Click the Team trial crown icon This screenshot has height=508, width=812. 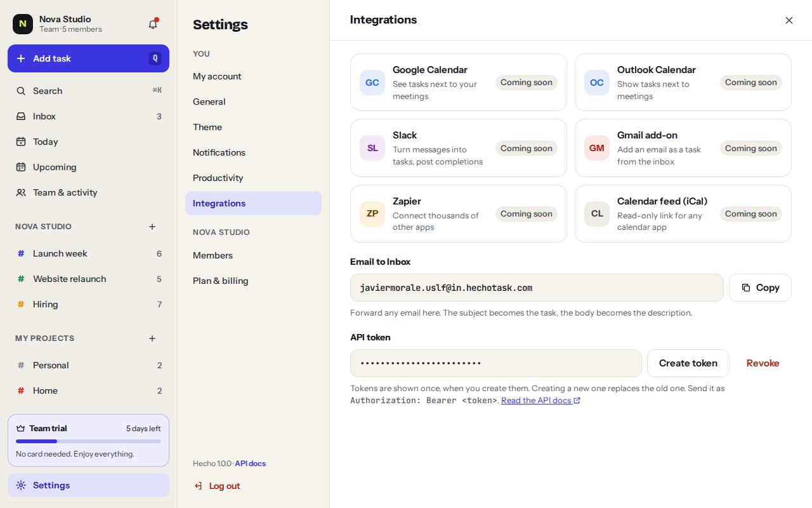click(x=20, y=428)
